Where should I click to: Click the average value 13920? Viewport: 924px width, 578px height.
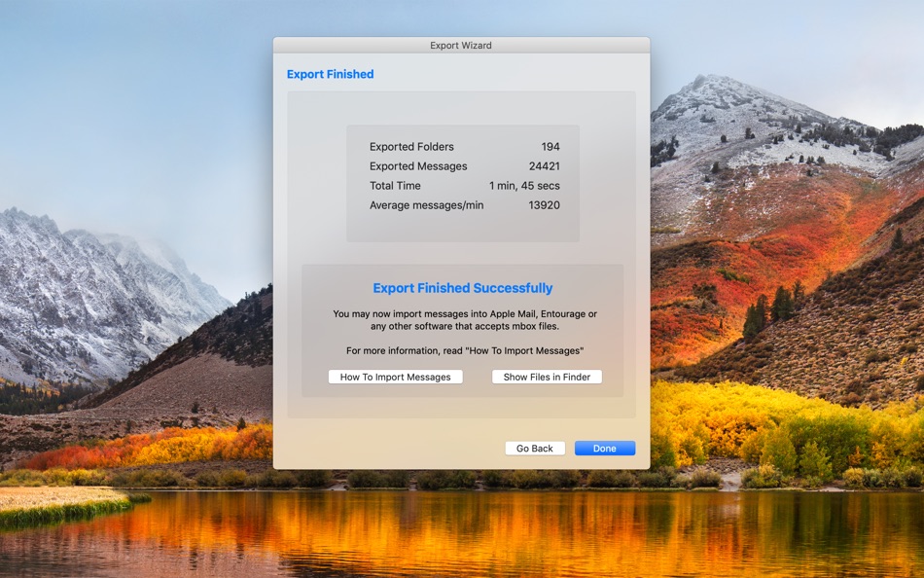tap(544, 205)
